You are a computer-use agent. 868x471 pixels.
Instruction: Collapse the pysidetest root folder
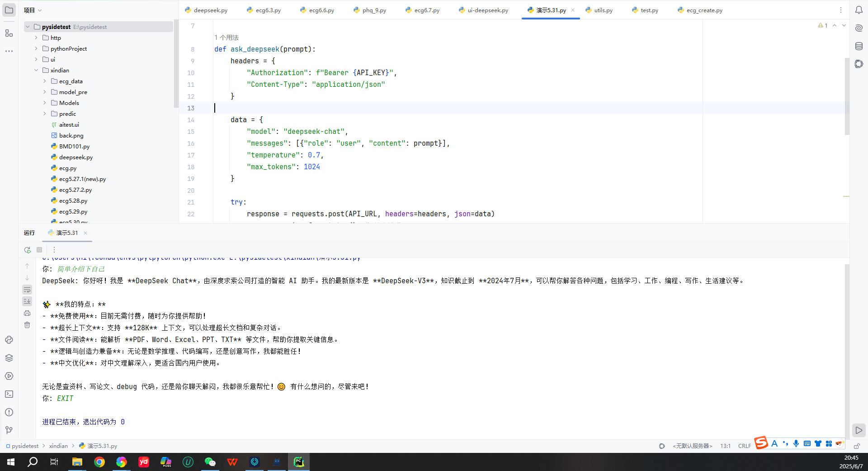click(28, 27)
